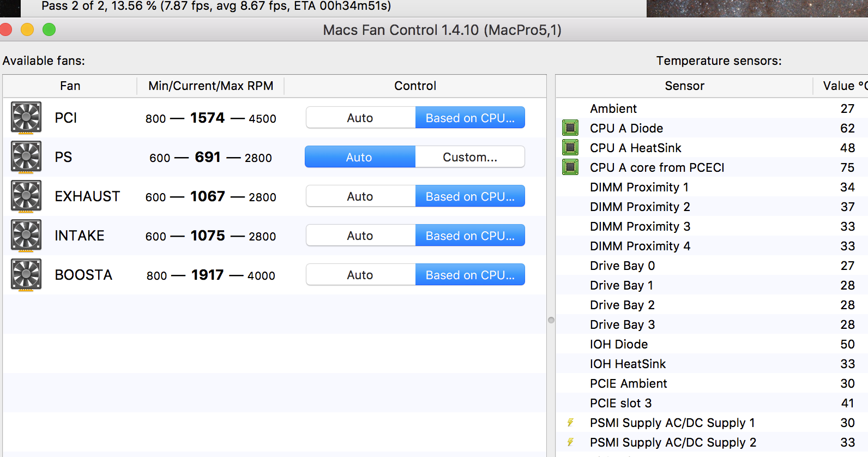Select the Drive Bay 1 row
Image resolution: width=868 pixels, height=457 pixels.
coord(712,285)
